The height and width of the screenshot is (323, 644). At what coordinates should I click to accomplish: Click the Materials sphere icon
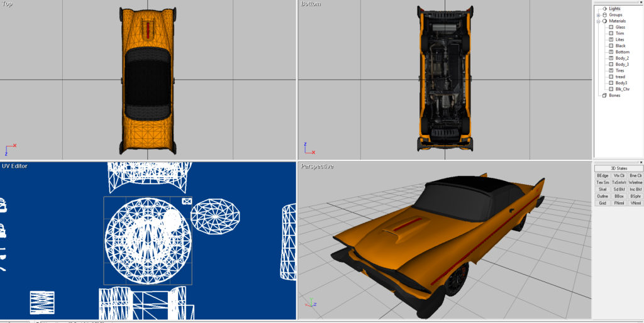coord(604,21)
